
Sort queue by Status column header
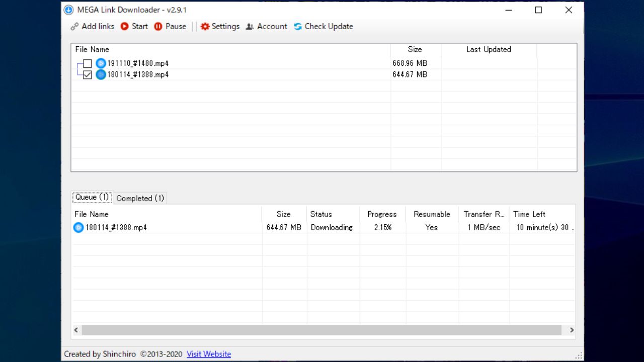333,214
